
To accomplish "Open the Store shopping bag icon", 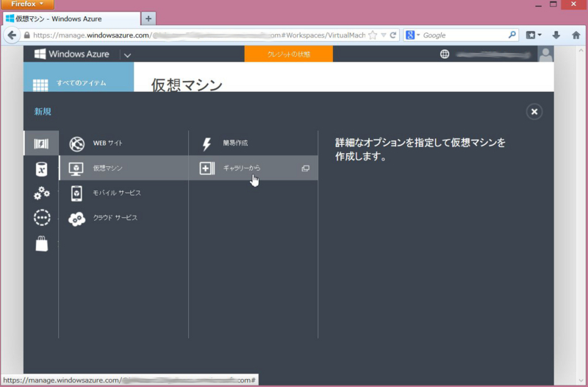I will pyautogui.click(x=42, y=244).
